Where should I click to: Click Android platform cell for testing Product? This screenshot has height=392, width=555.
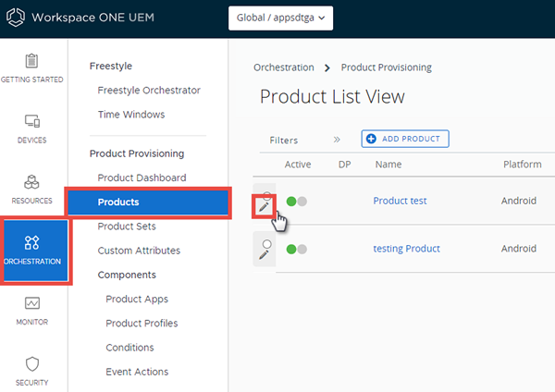point(519,249)
